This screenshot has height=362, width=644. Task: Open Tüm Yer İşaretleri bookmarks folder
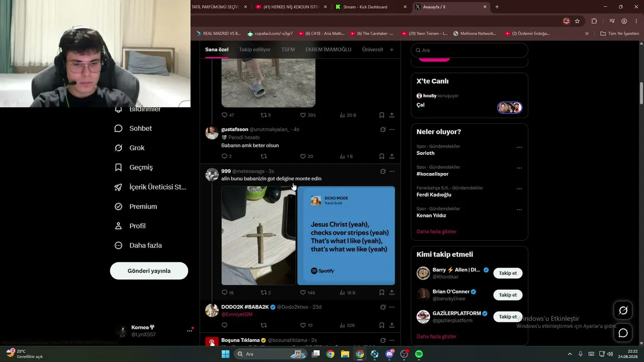pos(620,34)
